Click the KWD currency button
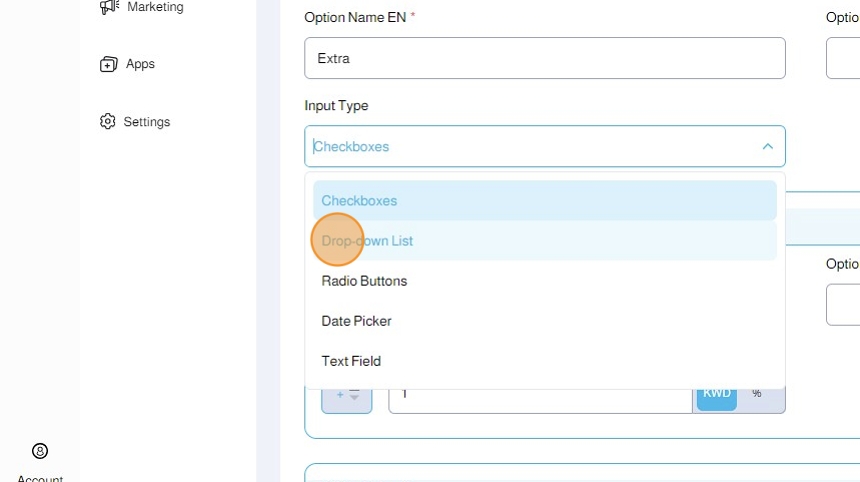 pos(716,399)
